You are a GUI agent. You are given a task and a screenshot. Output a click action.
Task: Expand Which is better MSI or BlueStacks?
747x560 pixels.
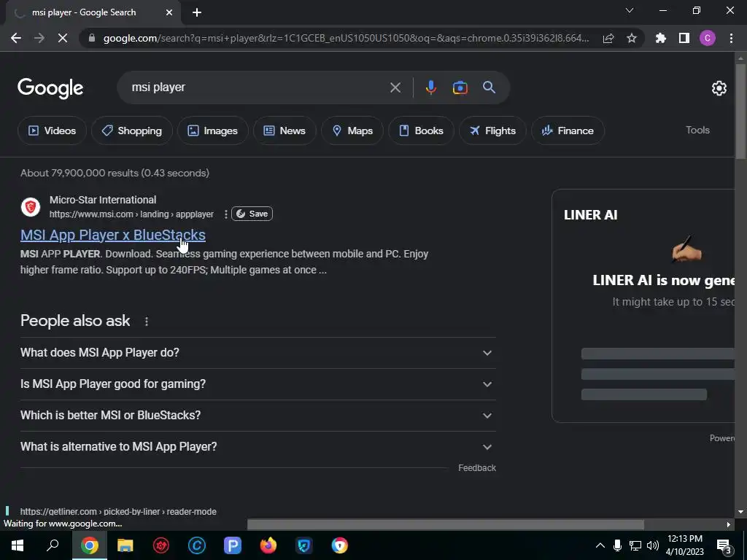coord(258,415)
